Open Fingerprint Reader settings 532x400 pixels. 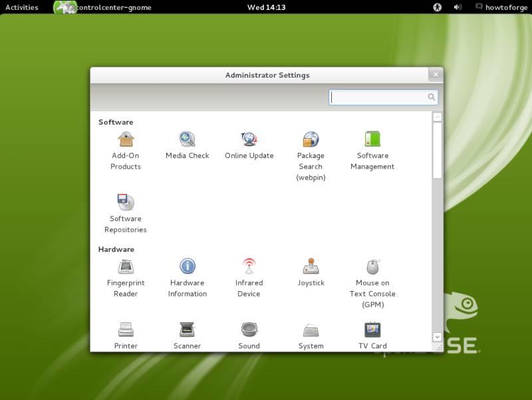pos(126,278)
